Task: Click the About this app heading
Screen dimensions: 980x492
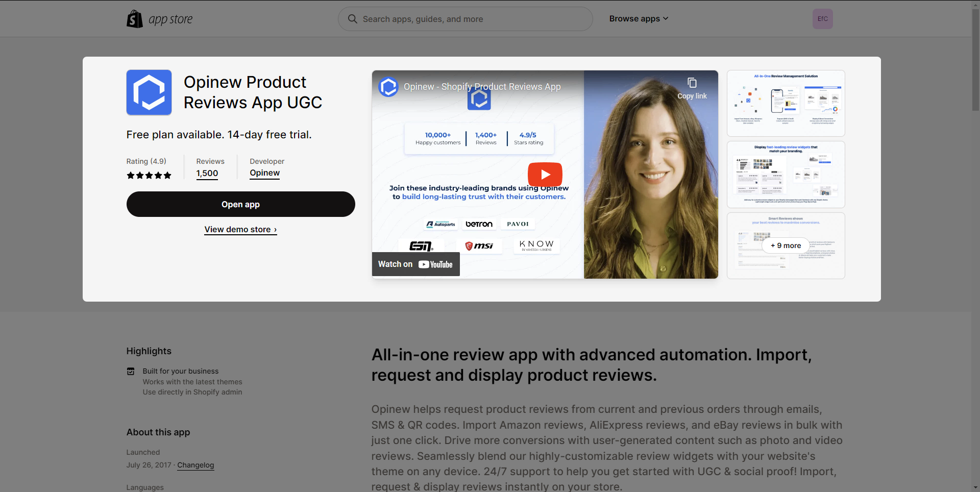Action: (x=158, y=432)
